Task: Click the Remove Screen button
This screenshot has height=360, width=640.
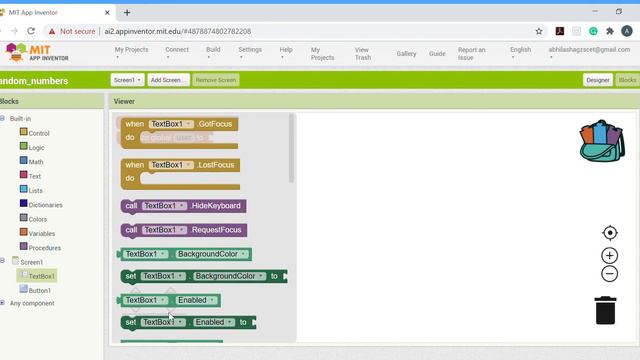Action: point(216,80)
